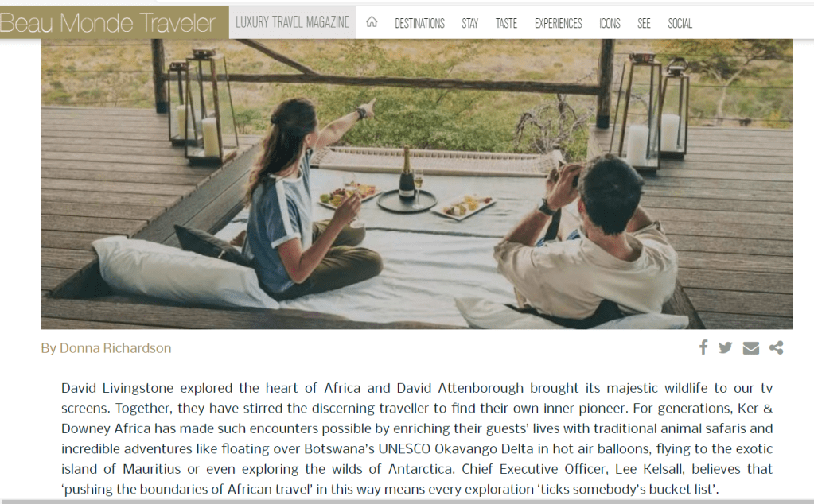Click the horizontal scrollbar at page bottom
Screen dimensions: 814x504
click(407, 502)
